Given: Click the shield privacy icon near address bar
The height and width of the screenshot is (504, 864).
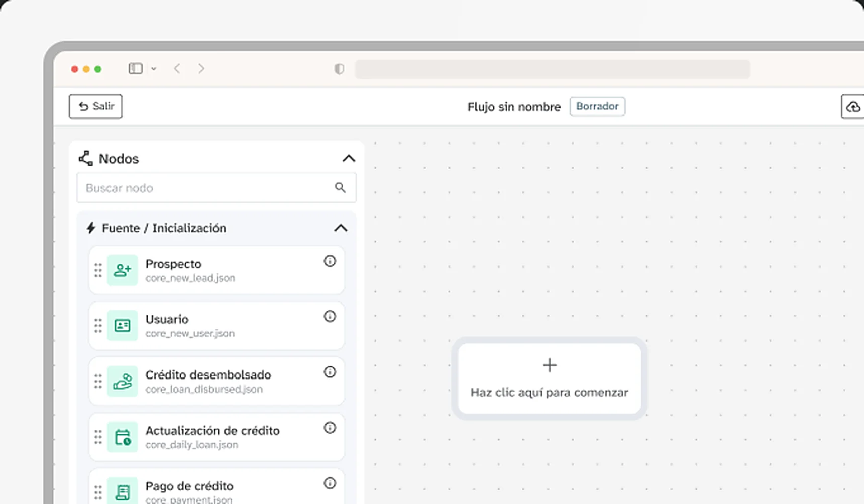Looking at the screenshot, I should (339, 69).
